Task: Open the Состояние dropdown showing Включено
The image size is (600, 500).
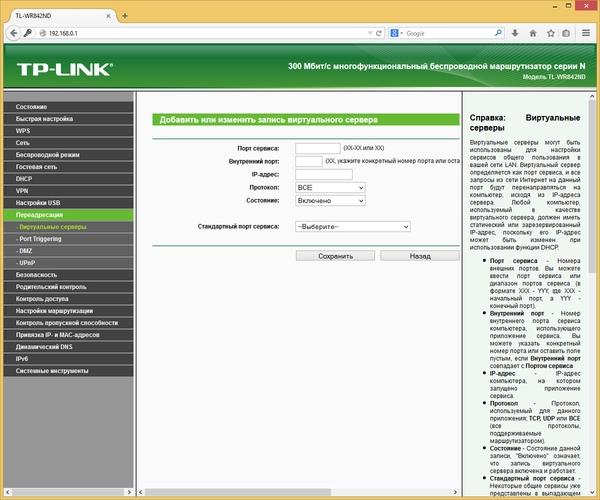Action: click(330, 200)
